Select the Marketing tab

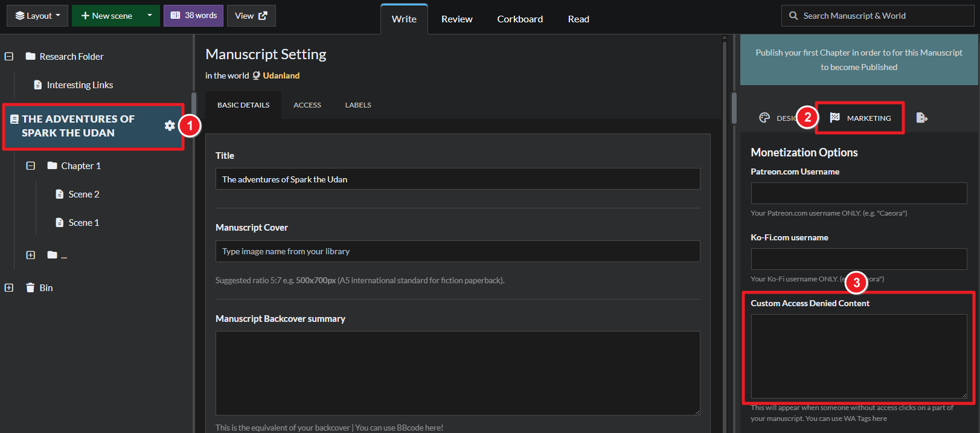[x=860, y=118]
